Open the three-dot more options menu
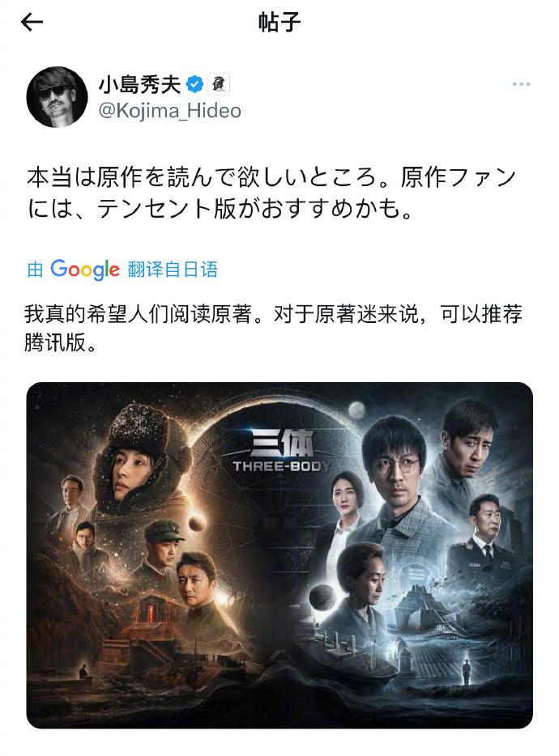The width and height of the screenshot is (559, 756). coord(521,84)
